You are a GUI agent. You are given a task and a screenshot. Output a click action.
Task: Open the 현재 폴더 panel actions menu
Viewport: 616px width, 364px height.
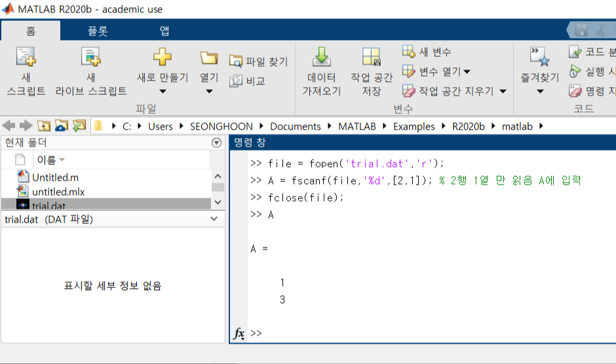coord(216,143)
